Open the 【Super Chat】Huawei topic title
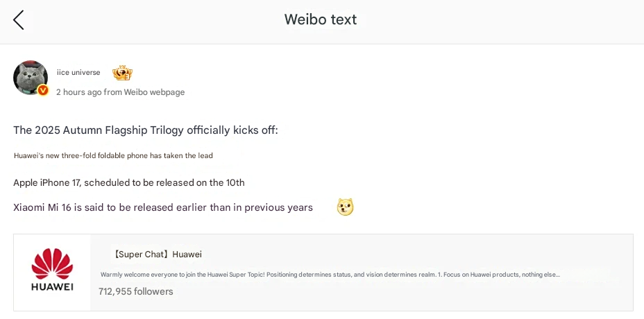The image size is (644, 319). pos(156,255)
